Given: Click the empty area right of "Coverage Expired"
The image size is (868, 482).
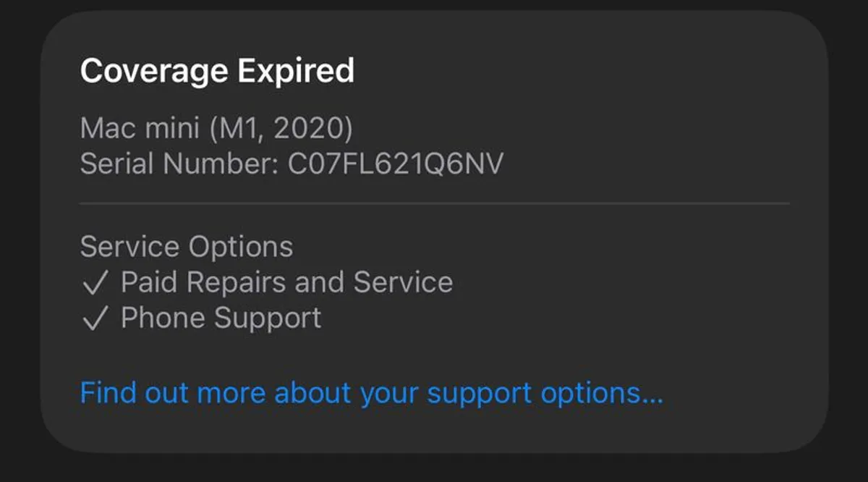Looking at the screenshot, I should click(579, 71).
